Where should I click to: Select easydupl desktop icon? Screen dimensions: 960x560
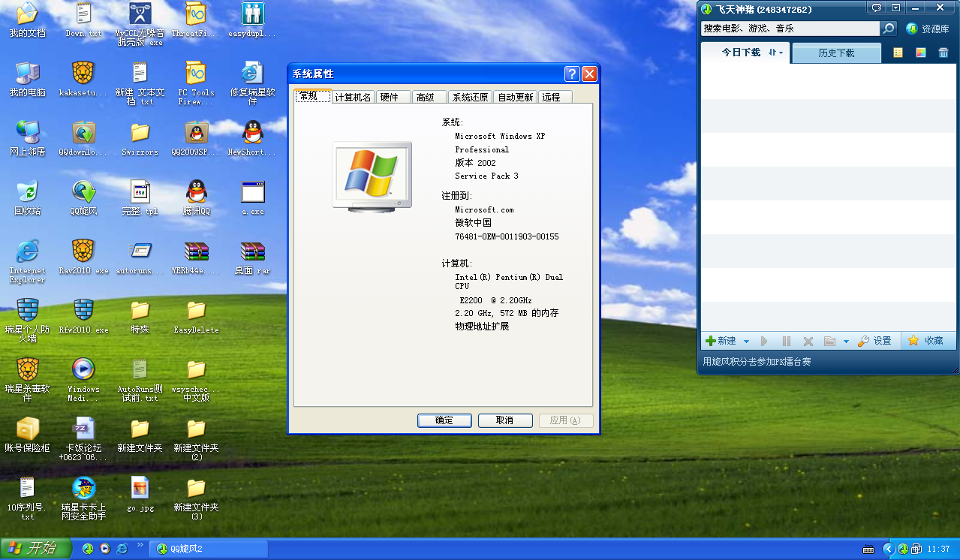tap(252, 20)
